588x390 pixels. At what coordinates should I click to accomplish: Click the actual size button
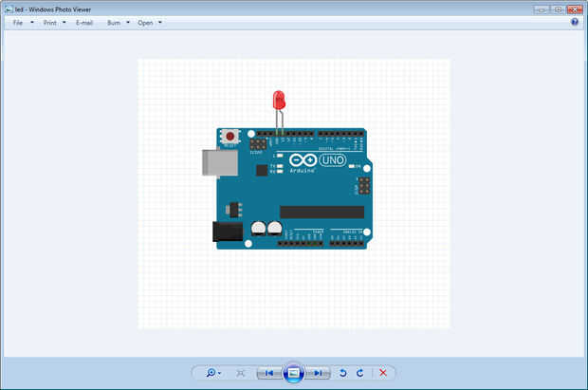(240, 373)
